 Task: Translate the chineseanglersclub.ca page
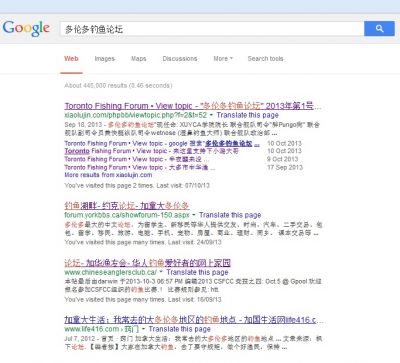click(x=197, y=272)
